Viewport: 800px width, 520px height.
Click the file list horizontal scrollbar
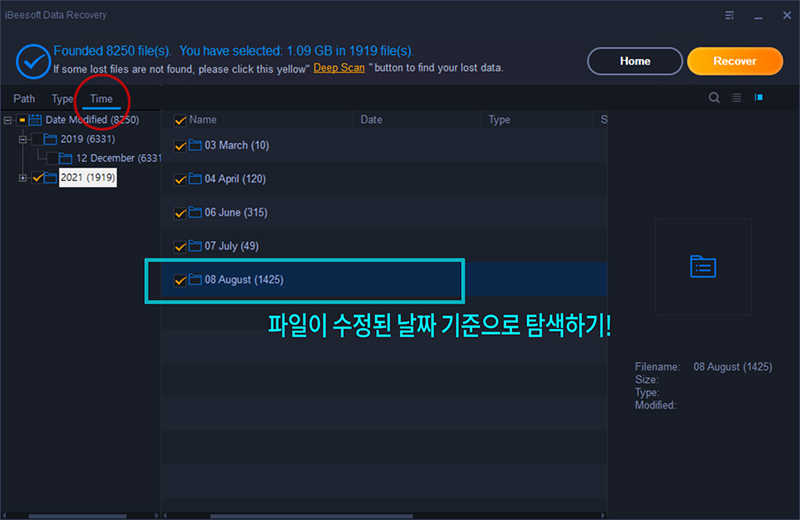311,516
